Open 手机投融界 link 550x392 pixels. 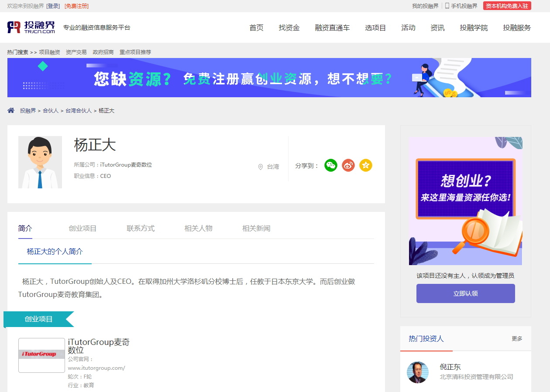click(464, 6)
